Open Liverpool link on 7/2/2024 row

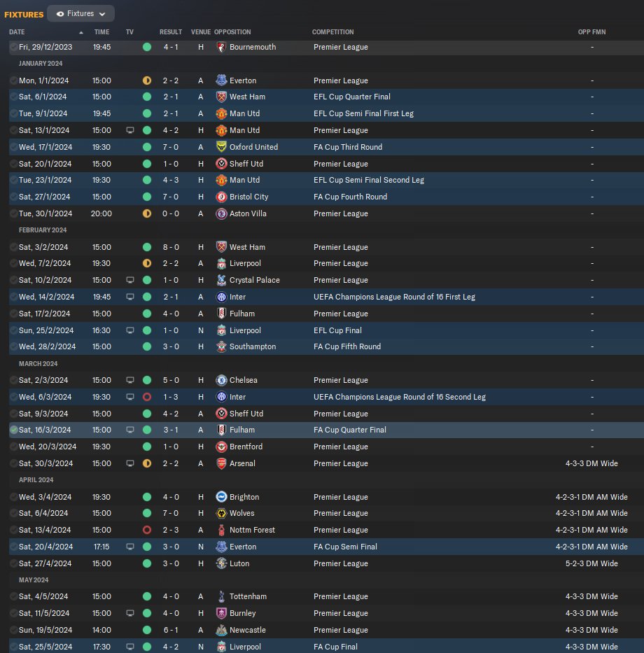pyautogui.click(x=245, y=263)
